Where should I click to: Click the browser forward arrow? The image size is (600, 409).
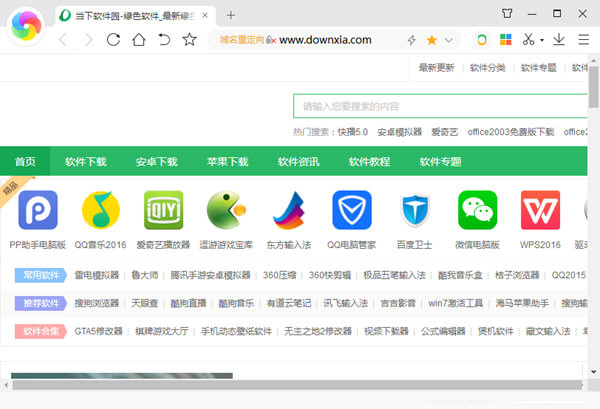pyautogui.click(x=88, y=39)
